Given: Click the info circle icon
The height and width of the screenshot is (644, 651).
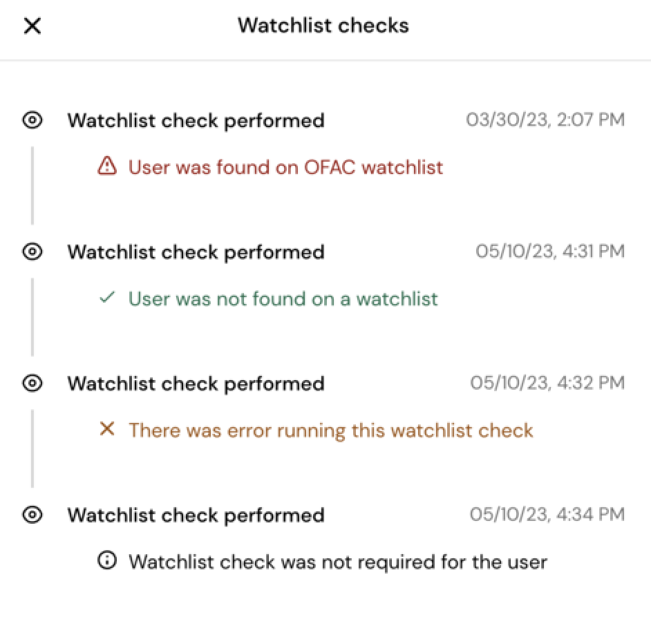Looking at the screenshot, I should click(106, 561).
